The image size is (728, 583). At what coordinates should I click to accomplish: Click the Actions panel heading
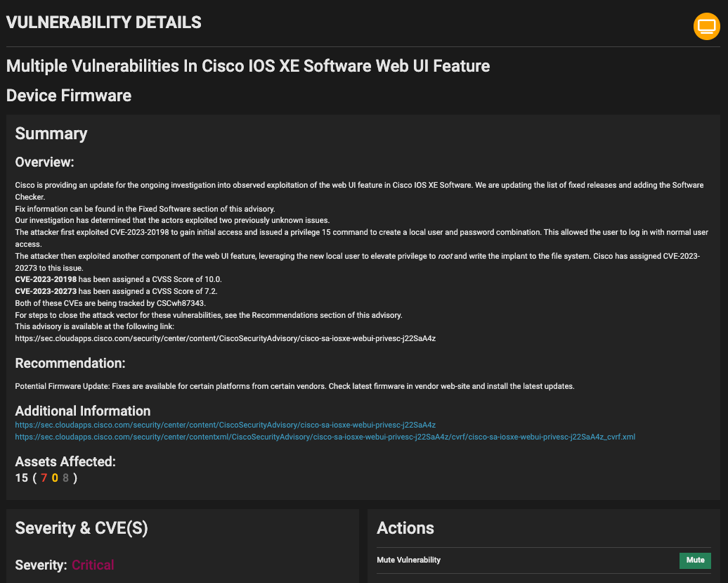pos(405,528)
